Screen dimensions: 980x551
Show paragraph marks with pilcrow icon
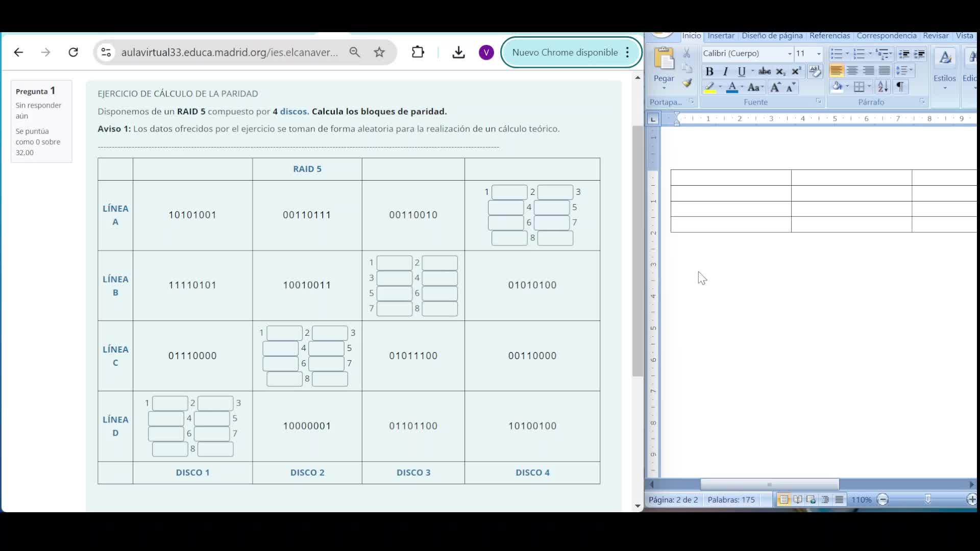pos(900,87)
